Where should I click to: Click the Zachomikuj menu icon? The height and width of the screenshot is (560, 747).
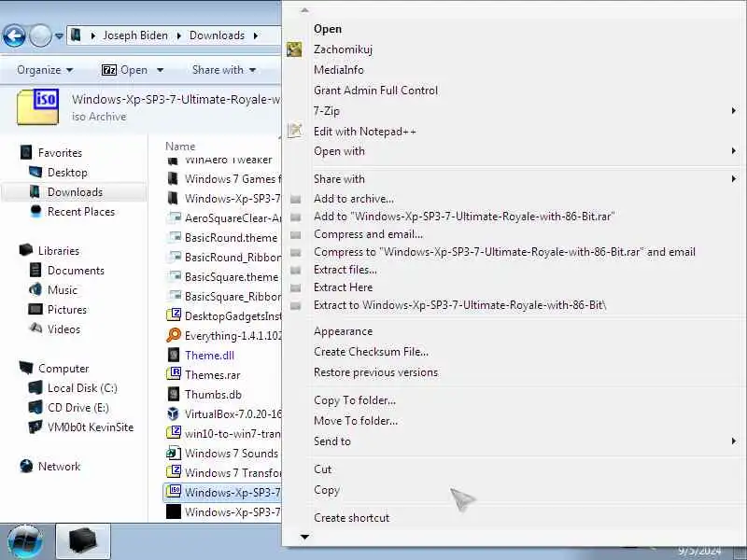294,49
